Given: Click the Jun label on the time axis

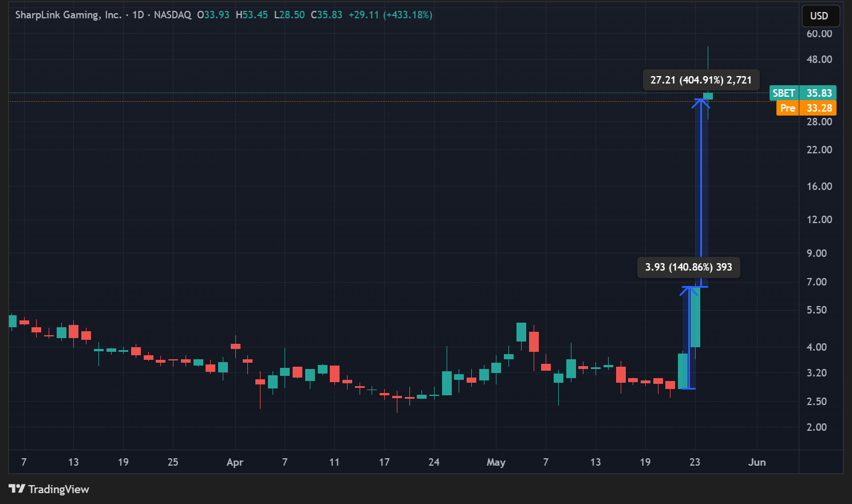Looking at the screenshot, I should [x=756, y=462].
